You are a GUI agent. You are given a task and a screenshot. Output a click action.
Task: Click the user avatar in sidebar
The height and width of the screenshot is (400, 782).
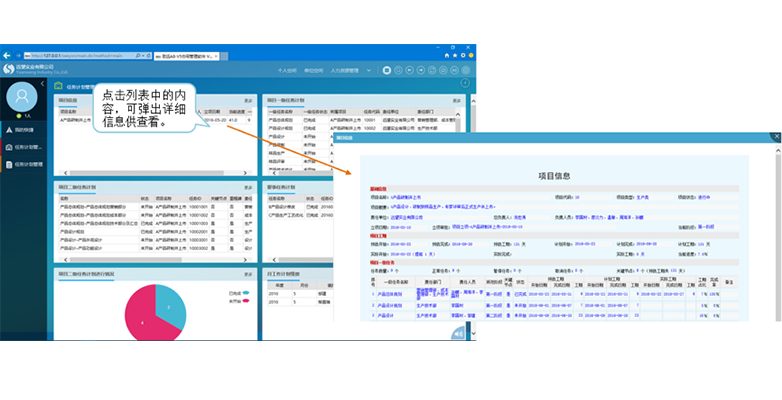click(21, 95)
